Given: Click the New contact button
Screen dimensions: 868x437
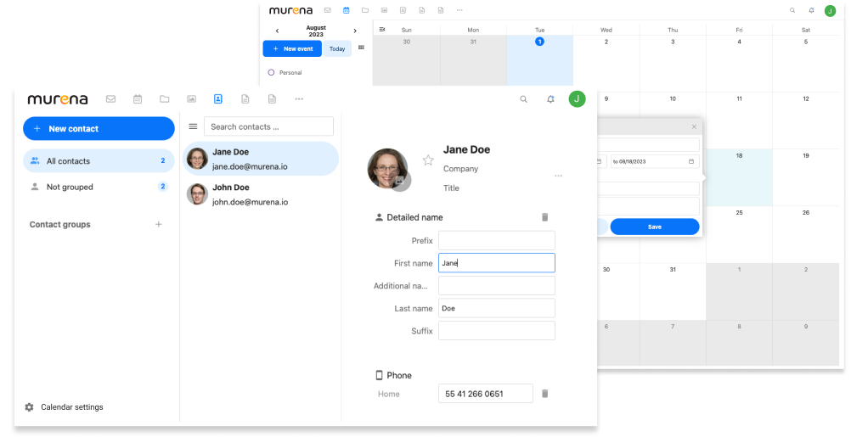Looking at the screenshot, I should [99, 129].
